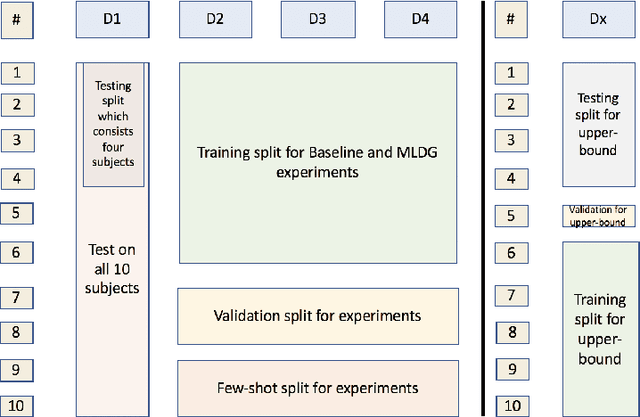
Task: Click the 'Training split for upper-bound' box
Action: tap(598, 328)
